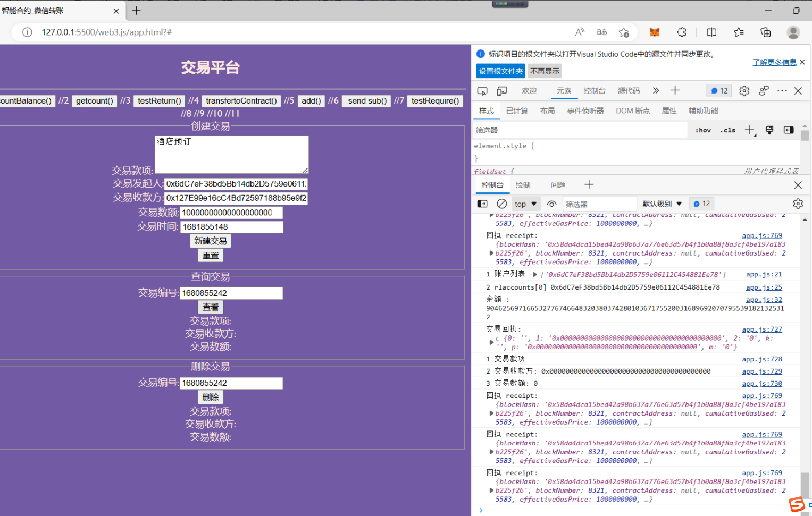Click the DevTools feedback people icon
The image size is (812, 516).
point(764,91)
